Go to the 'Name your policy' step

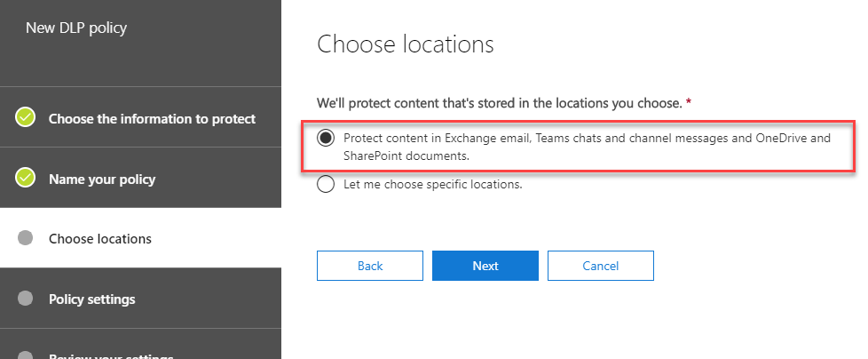[140, 178]
